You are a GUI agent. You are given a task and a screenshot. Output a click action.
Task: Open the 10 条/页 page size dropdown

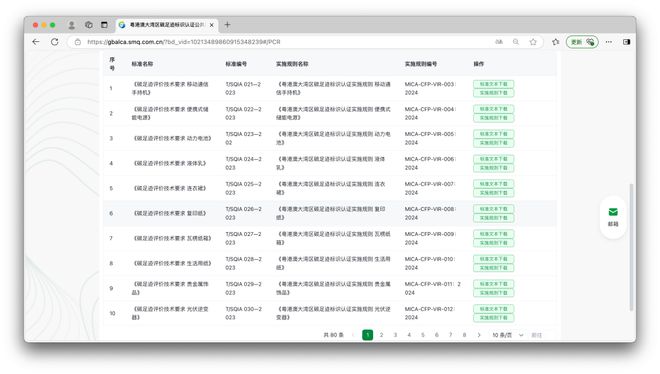(508, 335)
